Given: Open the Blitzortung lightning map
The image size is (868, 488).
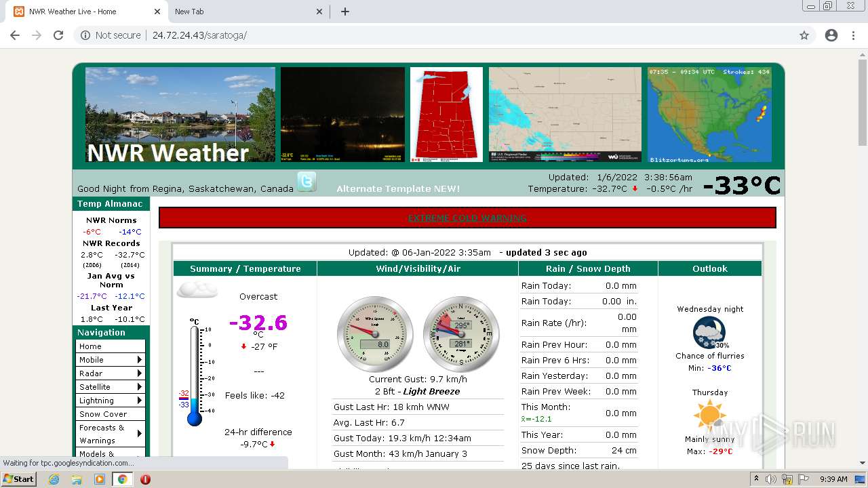Looking at the screenshot, I should (709, 114).
